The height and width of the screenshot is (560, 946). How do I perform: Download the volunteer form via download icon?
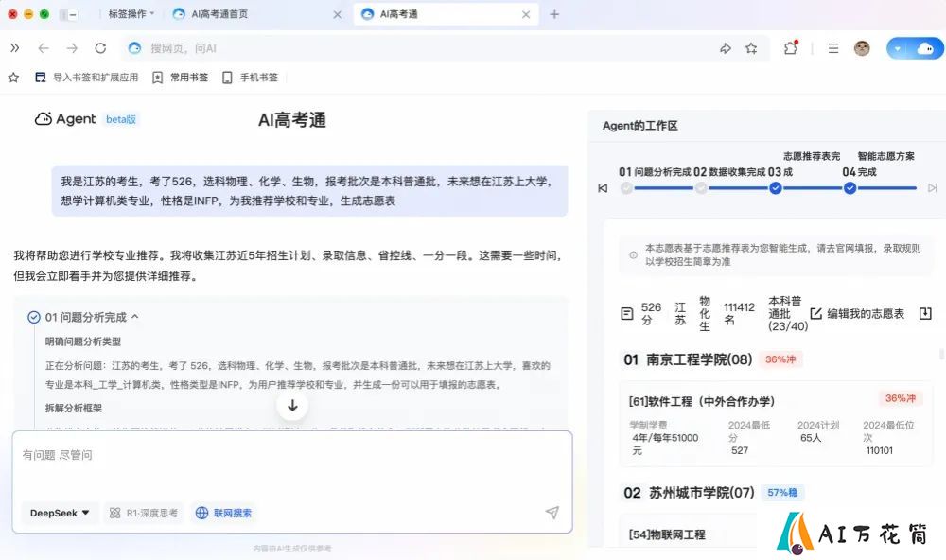pos(925,314)
